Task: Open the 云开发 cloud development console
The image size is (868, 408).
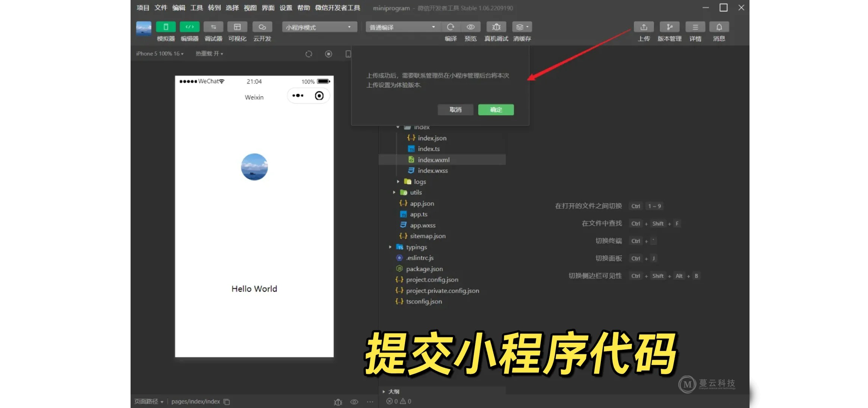Action: coord(262,27)
